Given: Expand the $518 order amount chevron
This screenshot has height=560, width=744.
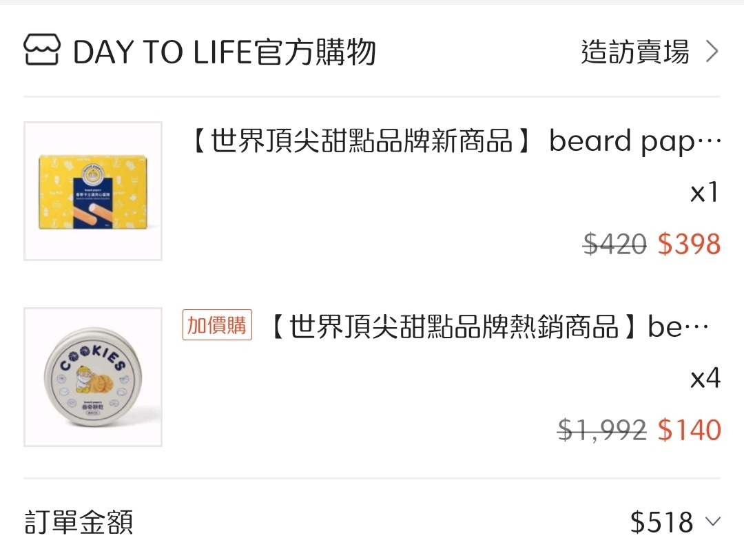Looking at the screenshot, I should pyautogui.click(x=713, y=521).
